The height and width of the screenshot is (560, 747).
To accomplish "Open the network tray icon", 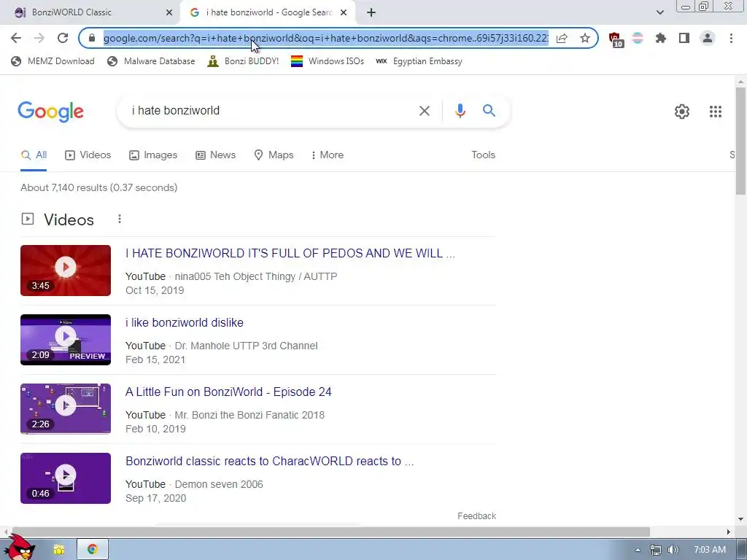I will (x=656, y=550).
